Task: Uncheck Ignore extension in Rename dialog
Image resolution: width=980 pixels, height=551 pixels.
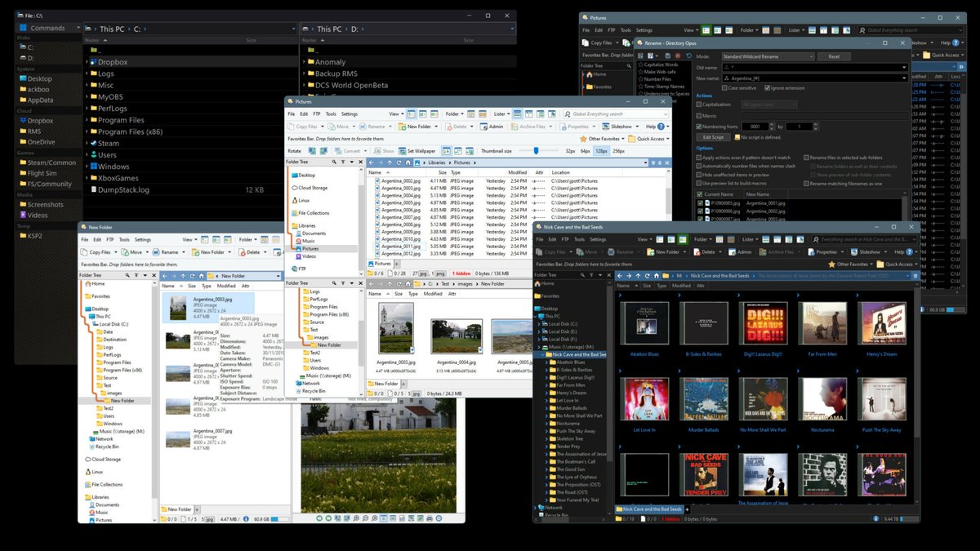Action: pos(767,88)
